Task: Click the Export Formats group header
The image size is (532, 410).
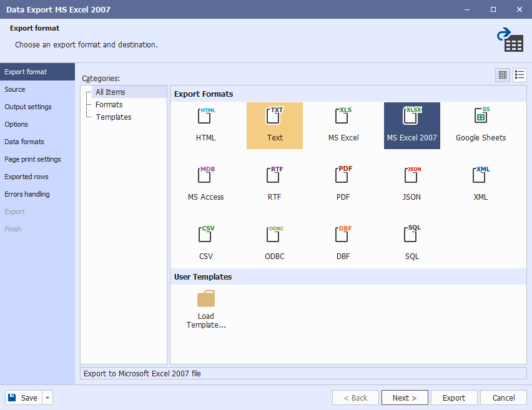Action: 348,94
